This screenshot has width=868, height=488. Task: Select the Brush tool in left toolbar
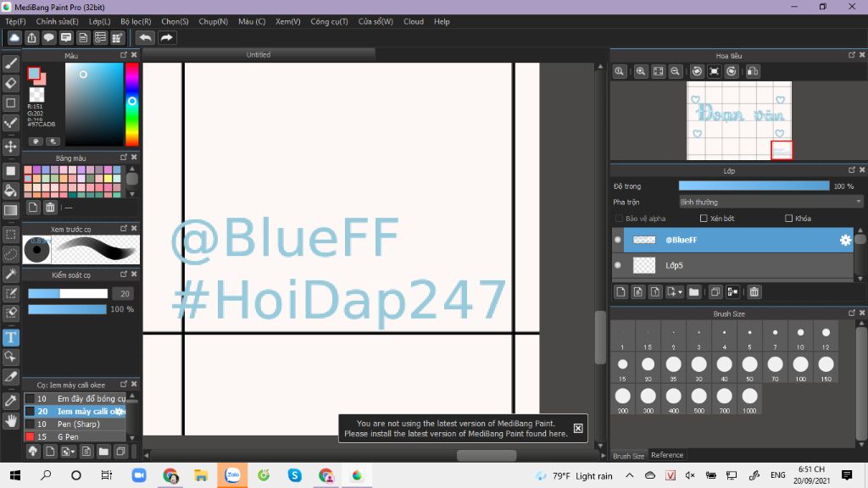click(10, 64)
